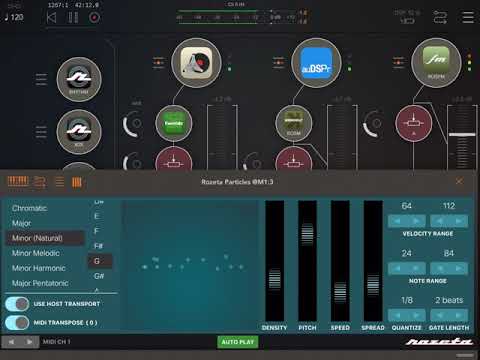Decrease the 2 beats gate length
Image resolution: width=480 pixels, height=360 pixels.
pyautogui.click(x=440, y=315)
